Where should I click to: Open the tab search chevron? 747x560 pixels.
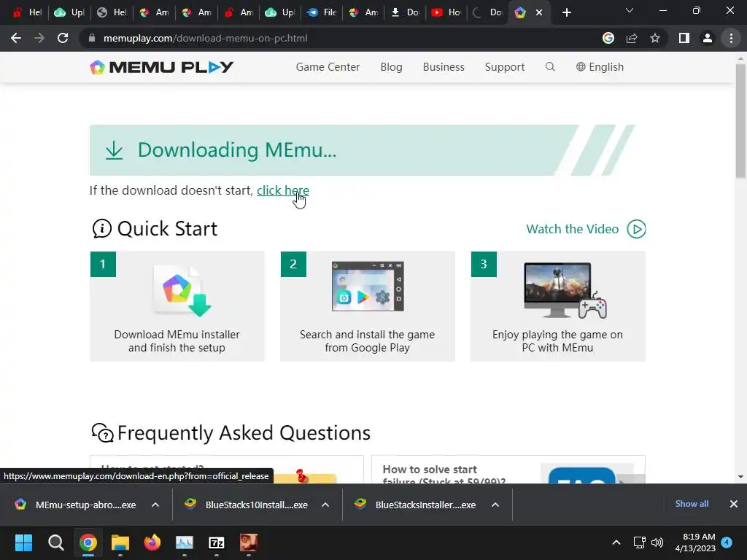[630, 10]
